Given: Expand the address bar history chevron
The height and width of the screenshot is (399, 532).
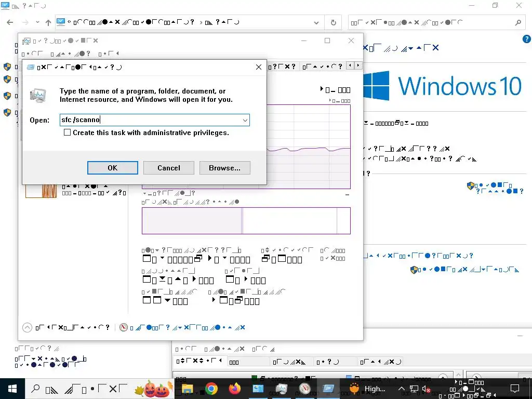Looking at the screenshot, I should tap(316, 23).
